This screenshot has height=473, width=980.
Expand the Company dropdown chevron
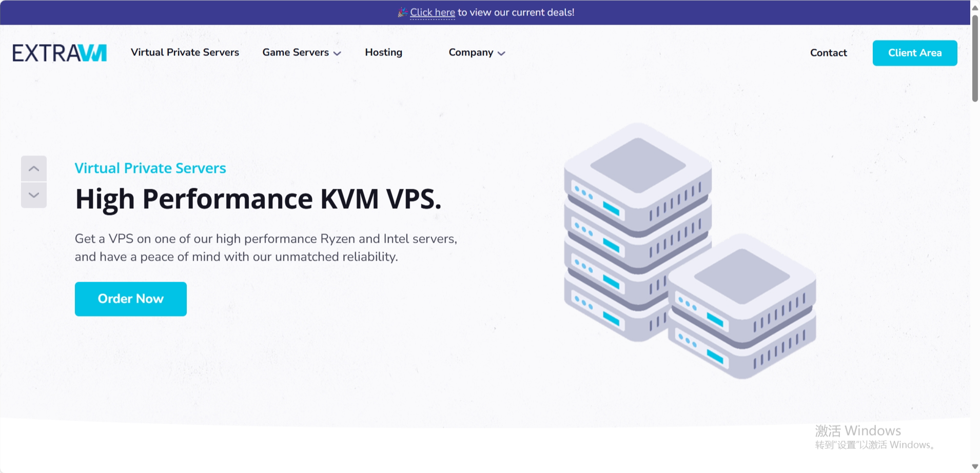pos(501,53)
